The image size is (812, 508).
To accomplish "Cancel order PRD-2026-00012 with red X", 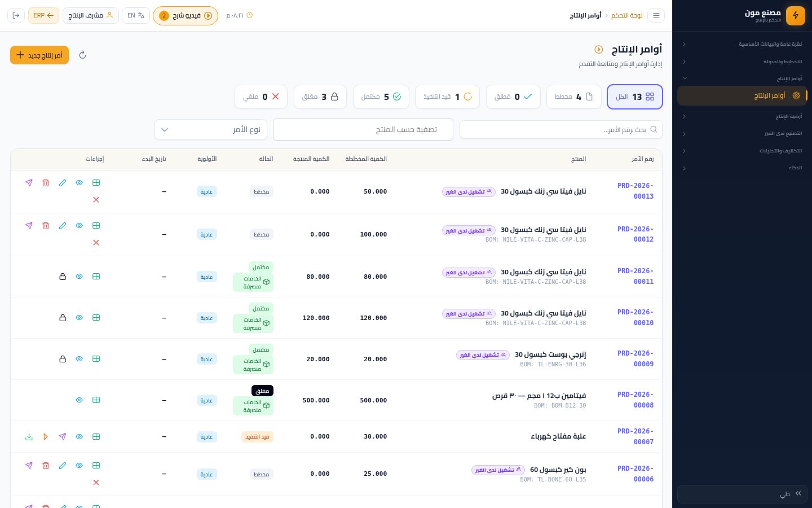I will pos(96,243).
